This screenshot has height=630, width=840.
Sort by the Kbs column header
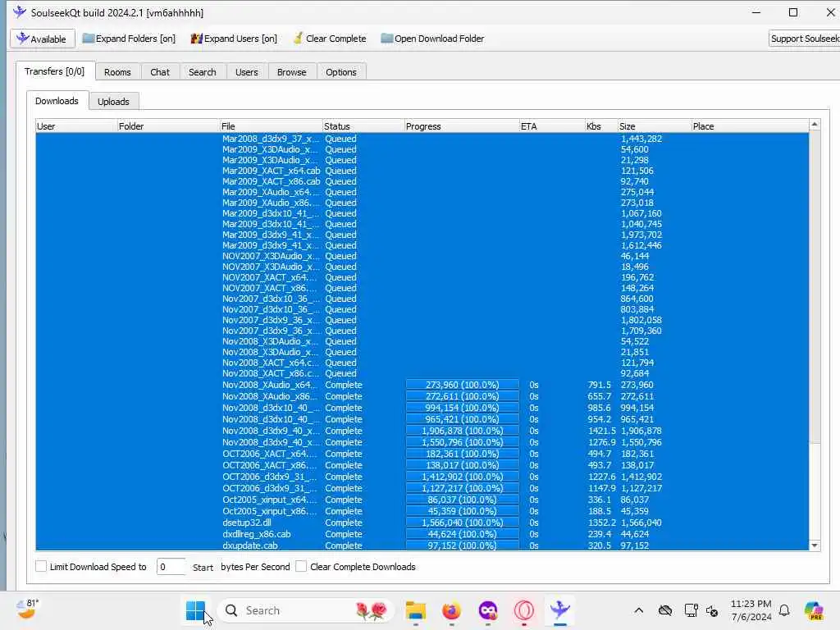[x=601, y=126]
